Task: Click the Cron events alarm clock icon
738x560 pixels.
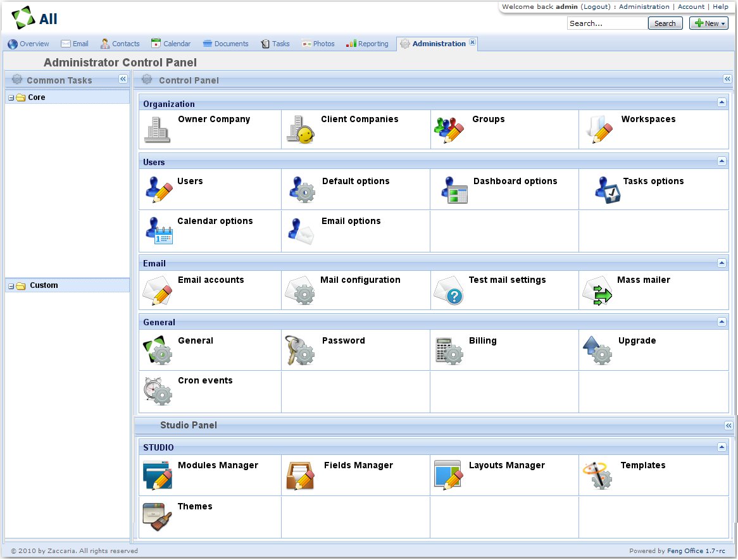Action: click(157, 390)
